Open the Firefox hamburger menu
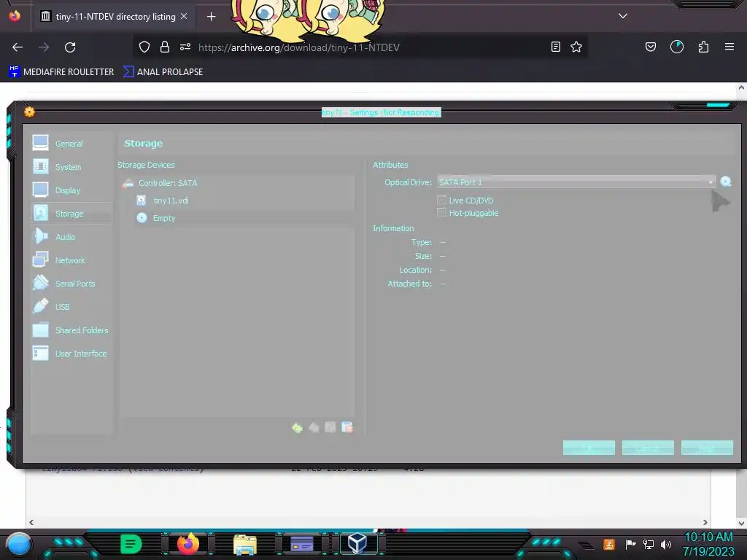Viewport: 747px width, 560px height. pyautogui.click(x=729, y=47)
